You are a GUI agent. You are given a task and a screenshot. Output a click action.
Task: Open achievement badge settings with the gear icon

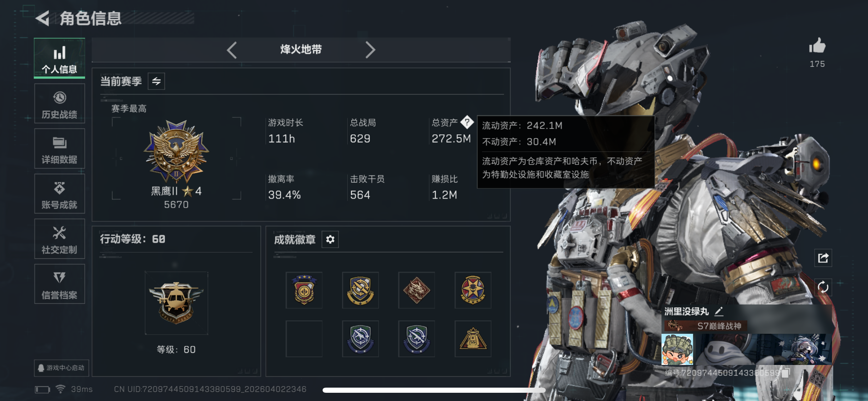[330, 239]
